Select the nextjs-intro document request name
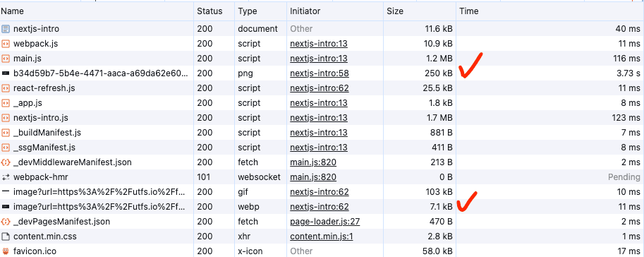The image size is (644, 257). (x=36, y=29)
